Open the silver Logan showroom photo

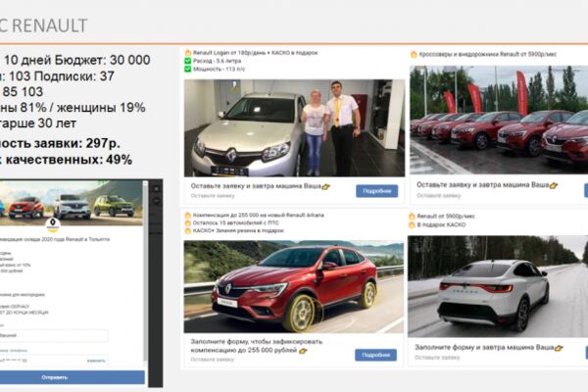pos(294,128)
